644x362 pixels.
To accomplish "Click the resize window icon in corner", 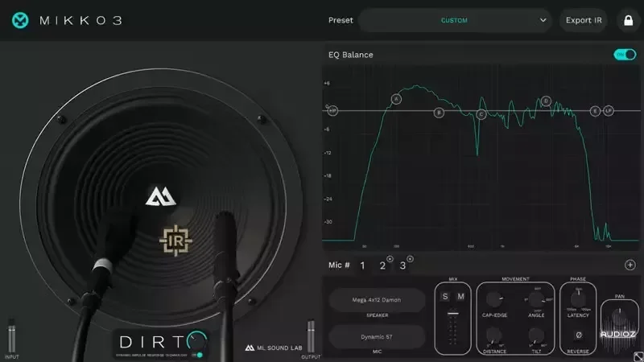I will point(638,356).
